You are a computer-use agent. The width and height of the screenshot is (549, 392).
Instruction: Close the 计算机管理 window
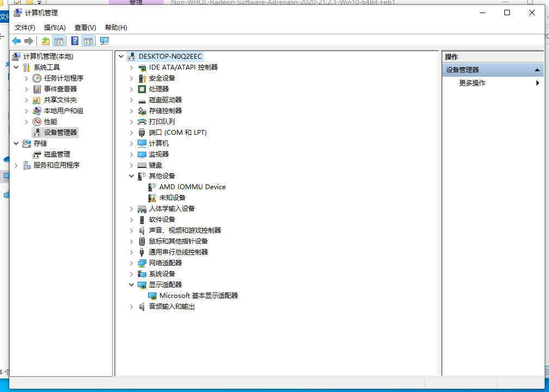point(532,13)
